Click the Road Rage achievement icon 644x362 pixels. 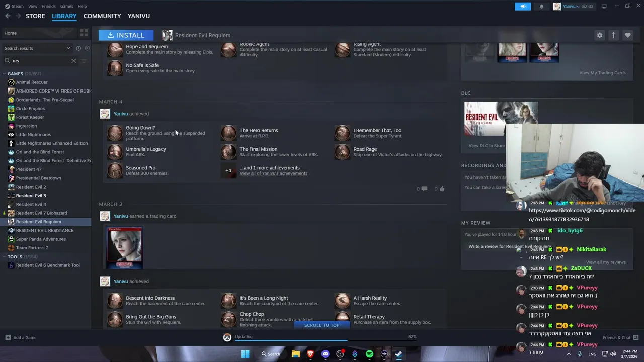[342, 152]
